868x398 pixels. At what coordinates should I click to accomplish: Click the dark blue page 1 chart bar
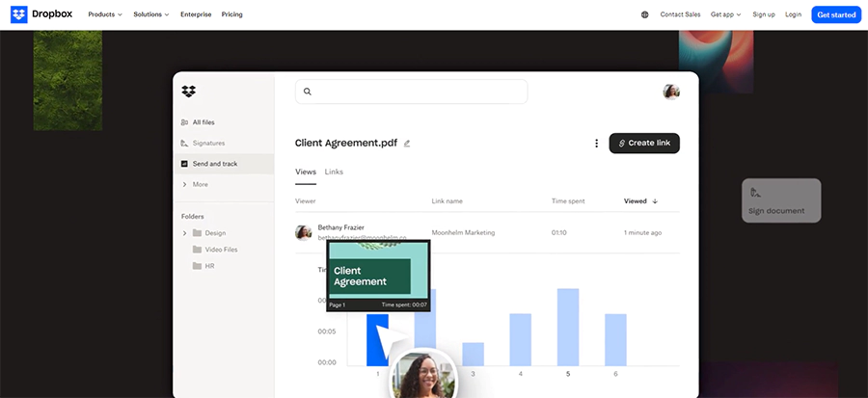click(377, 340)
